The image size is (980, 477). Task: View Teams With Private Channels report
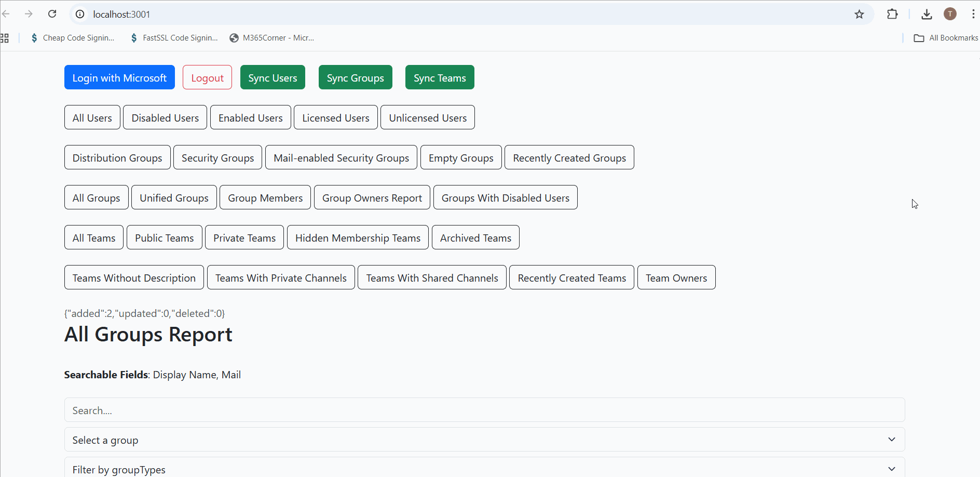click(281, 277)
